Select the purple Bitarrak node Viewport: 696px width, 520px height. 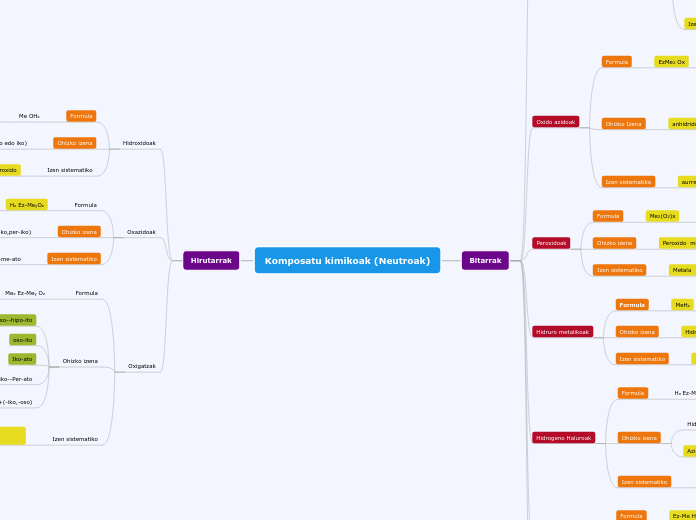point(485,260)
